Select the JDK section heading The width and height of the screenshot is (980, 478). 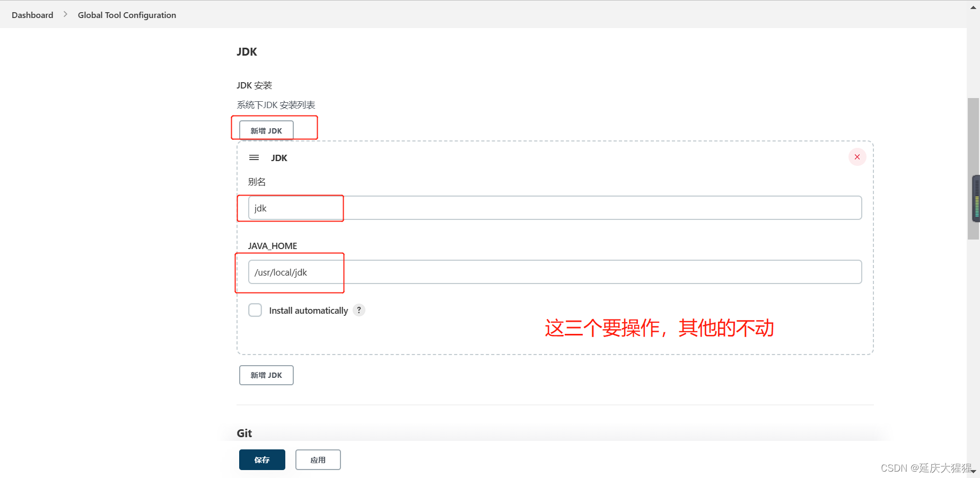[247, 52]
